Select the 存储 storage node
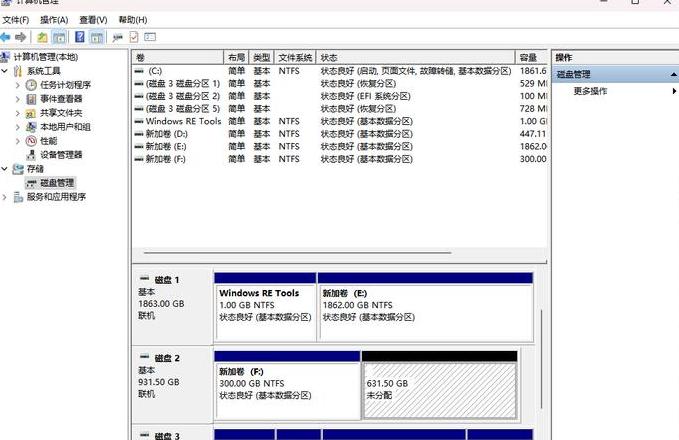The width and height of the screenshot is (679, 440). 35,169
